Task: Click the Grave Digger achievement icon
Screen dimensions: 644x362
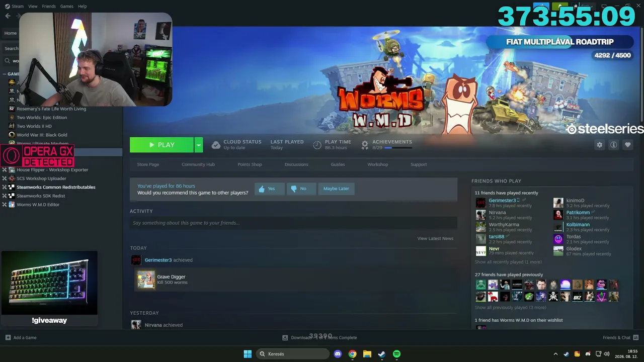Action: click(x=146, y=280)
